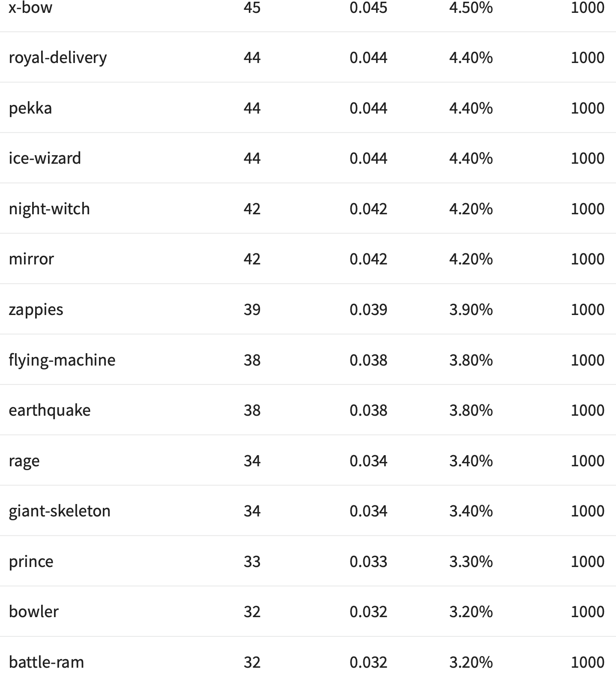Select the mirror row label
This screenshot has width=616, height=678.
(31, 259)
